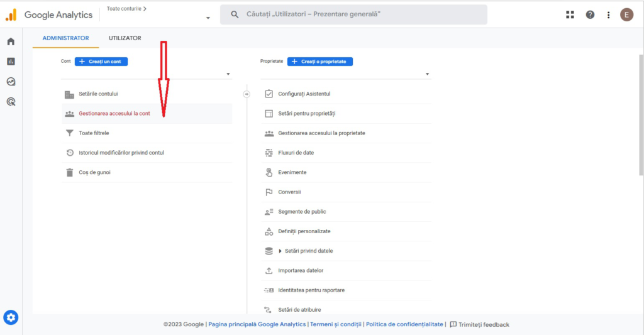This screenshot has height=335, width=644.
Task: Open the Google apps grid icon
Action: [x=570, y=15]
